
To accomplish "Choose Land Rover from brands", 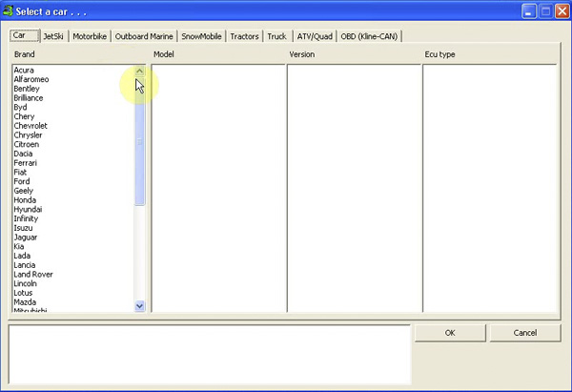I will pos(33,275).
